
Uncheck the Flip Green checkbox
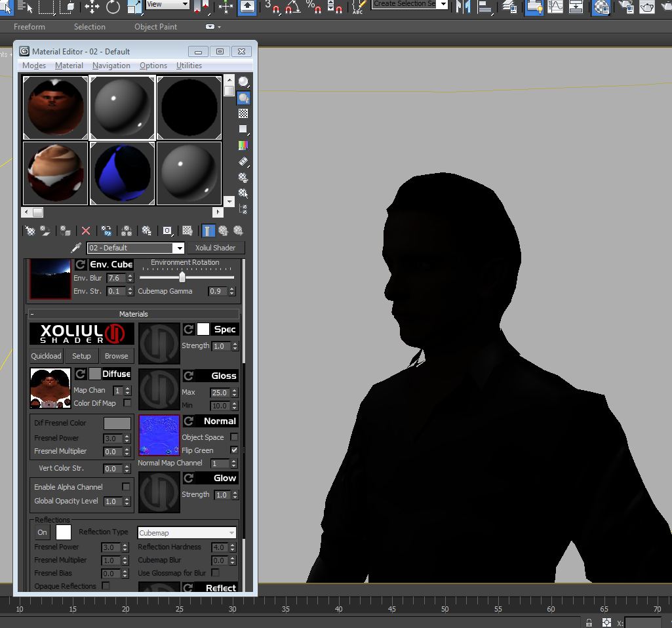coord(234,450)
